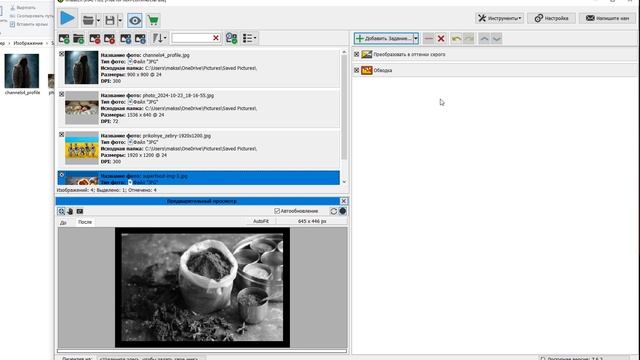The height and width of the screenshot is (360, 640).
Task: Focus the image filter search field
Action: tap(192, 38)
